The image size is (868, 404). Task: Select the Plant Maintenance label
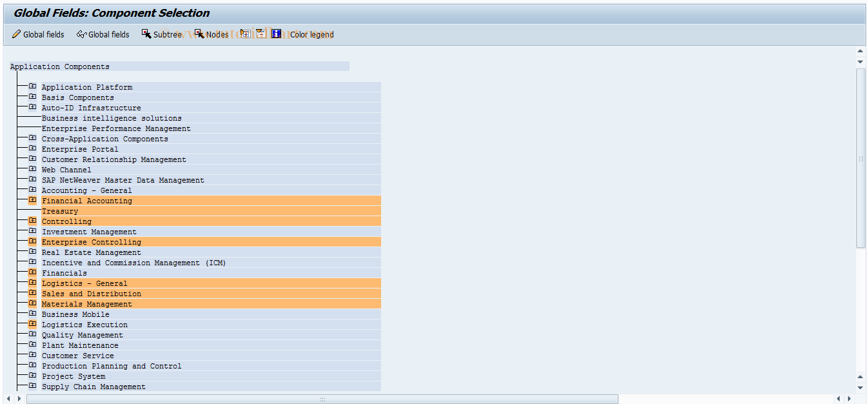(80, 345)
